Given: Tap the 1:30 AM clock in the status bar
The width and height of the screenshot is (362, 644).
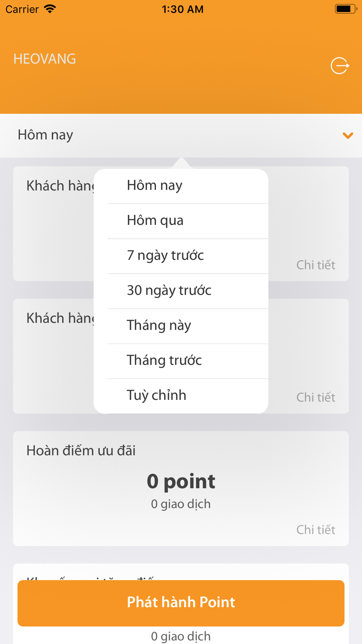Looking at the screenshot, I should point(182,9).
